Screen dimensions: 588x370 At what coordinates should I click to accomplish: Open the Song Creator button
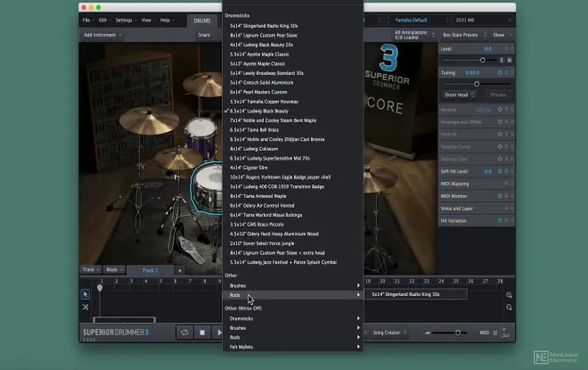click(x=389, y=333)
